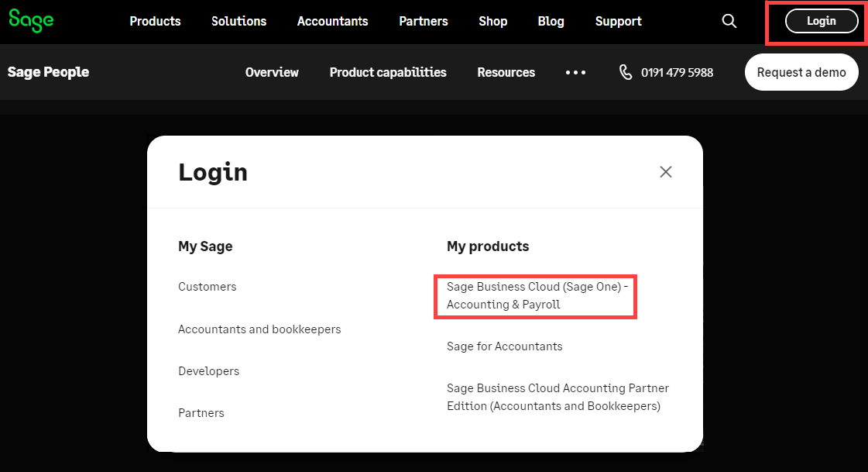Click the phone icon beside number
Image resolution: width=868 pixels, height=472 pixels.
click(x=626, y=72)
